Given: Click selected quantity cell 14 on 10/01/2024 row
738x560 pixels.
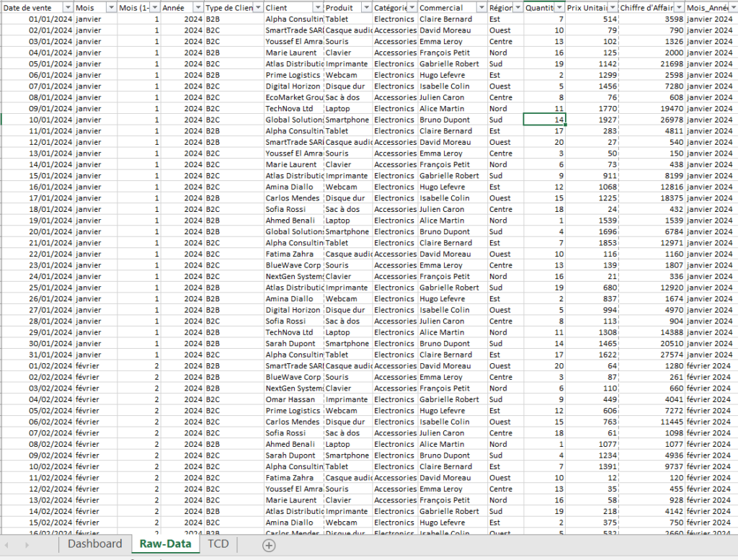Looking at the screenshot, I should point(544,120).
